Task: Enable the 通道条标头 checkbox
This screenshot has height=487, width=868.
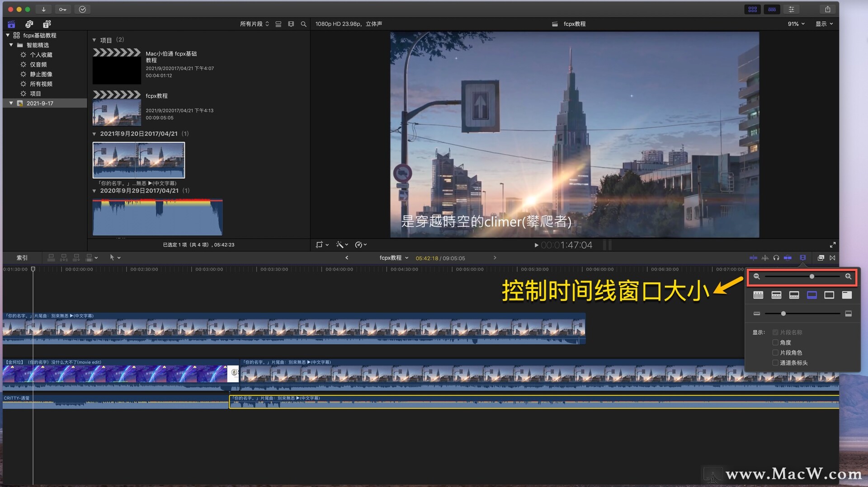Action: [775, 363]
